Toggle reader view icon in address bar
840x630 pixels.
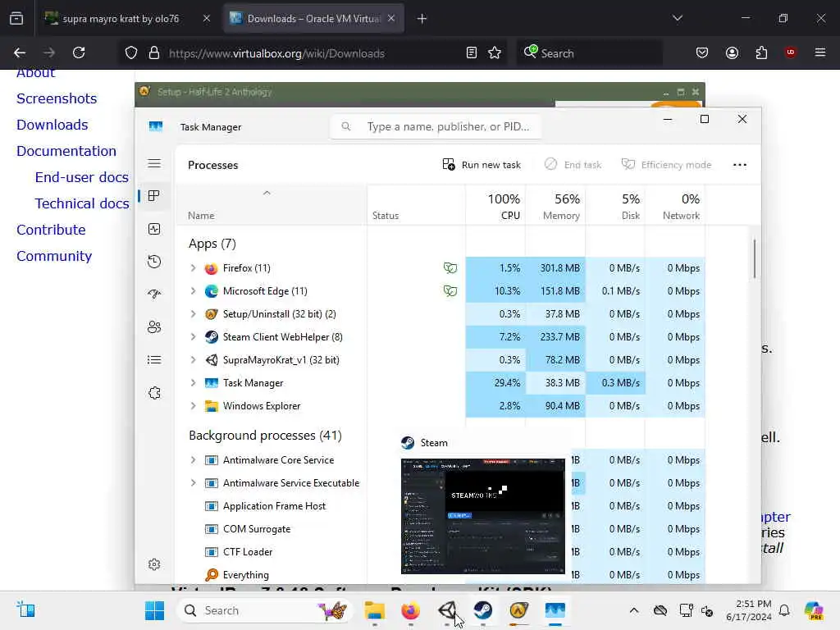[x=472, y=53]
